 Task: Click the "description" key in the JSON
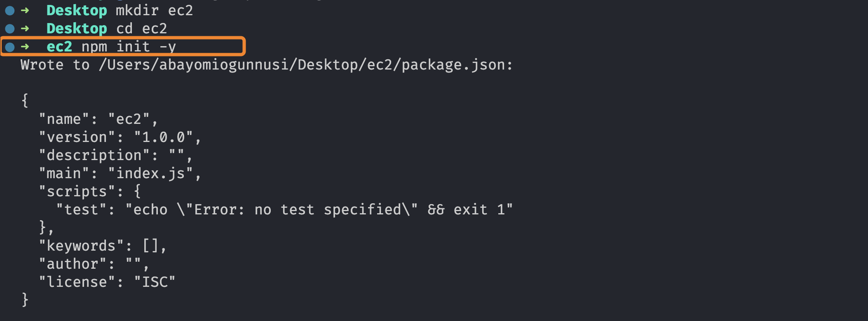tap(94, 156)
